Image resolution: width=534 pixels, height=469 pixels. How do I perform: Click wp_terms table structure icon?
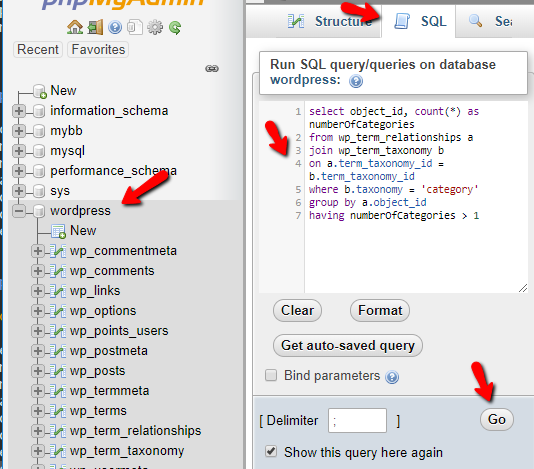click(x=58, y=411)
